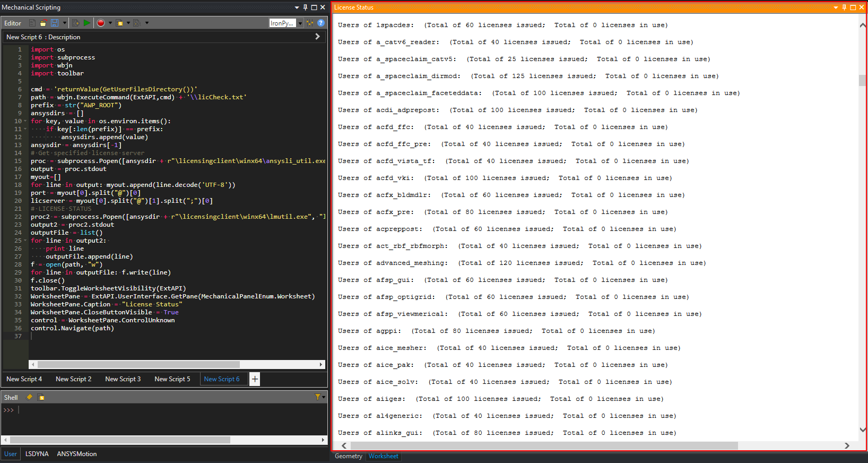Open the dropdown arrow next to save
Screen dimensions: 868x463
tap(65, 23)
